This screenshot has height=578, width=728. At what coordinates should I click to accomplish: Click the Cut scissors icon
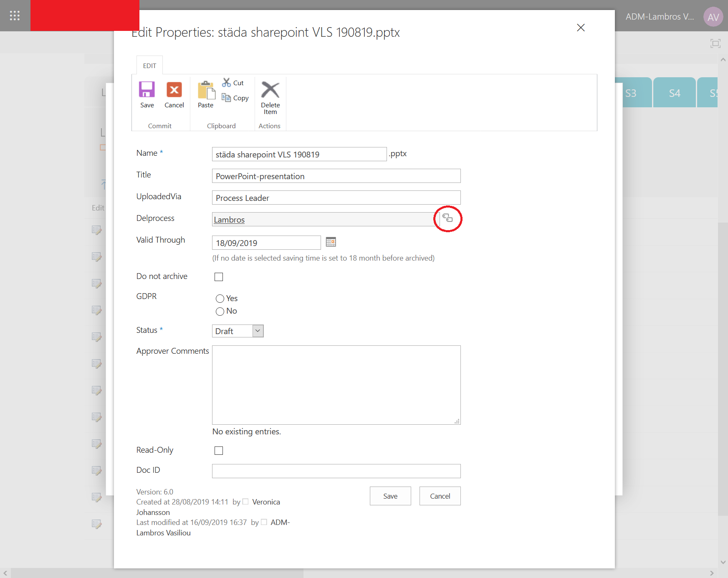(227, 82)
